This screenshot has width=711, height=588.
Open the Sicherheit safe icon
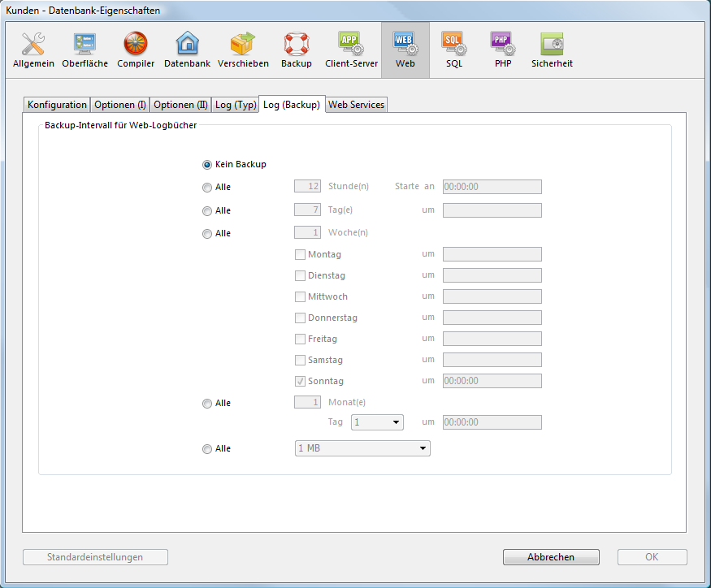(552, 50)
